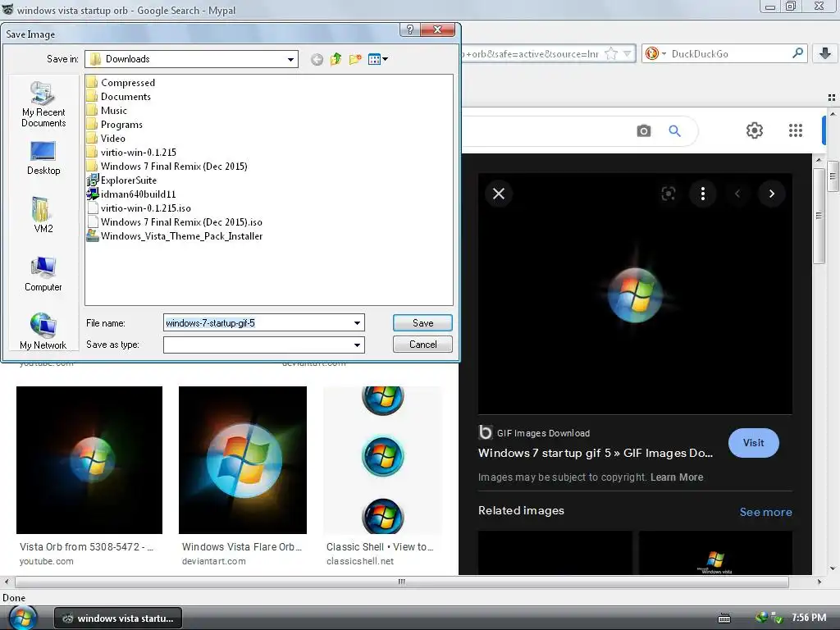Open Windows Vista Flare Orb thumbnail

tap(243, 459)
